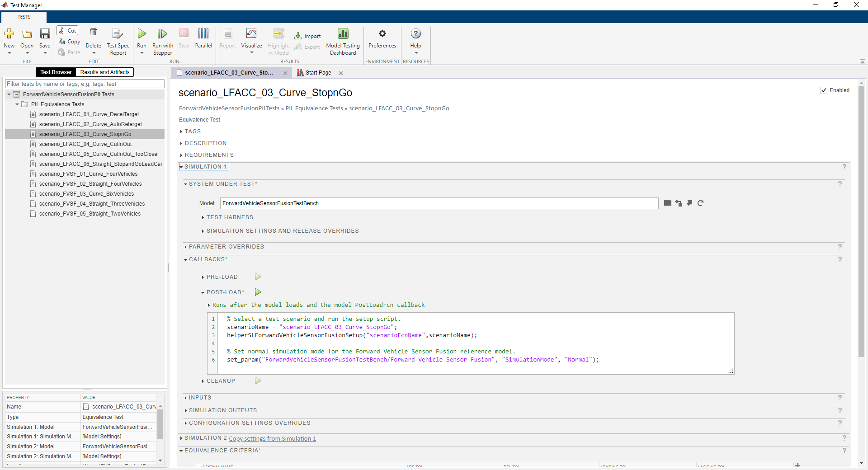Toggle the Enabled checkbox
The image size is (868, 470).
click(x=824, y=90)
